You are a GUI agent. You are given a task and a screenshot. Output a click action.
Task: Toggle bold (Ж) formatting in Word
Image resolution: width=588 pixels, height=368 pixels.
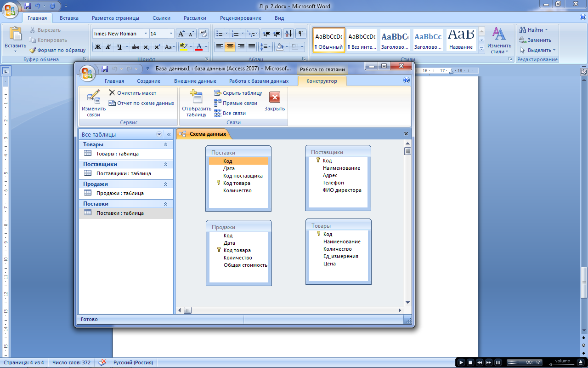click(x=97, y=47)
